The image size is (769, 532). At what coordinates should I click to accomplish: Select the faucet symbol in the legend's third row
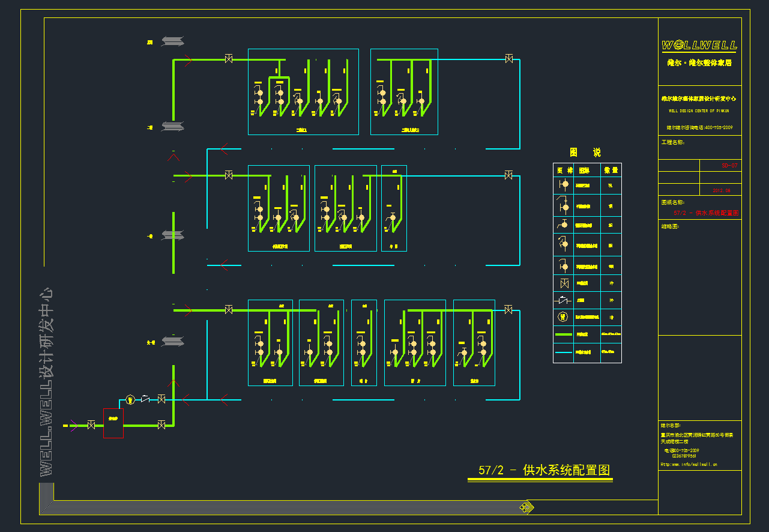click(x=563, y=225)
